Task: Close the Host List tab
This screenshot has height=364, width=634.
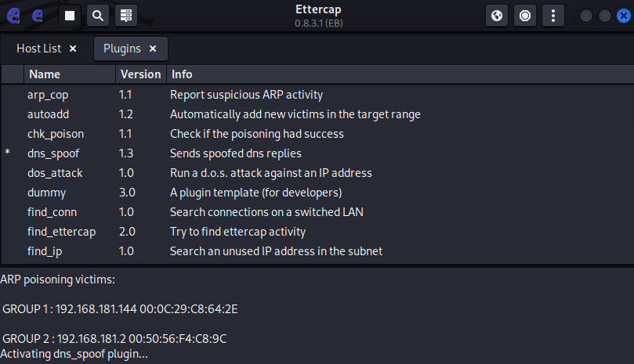Action: tap(73, 49)
